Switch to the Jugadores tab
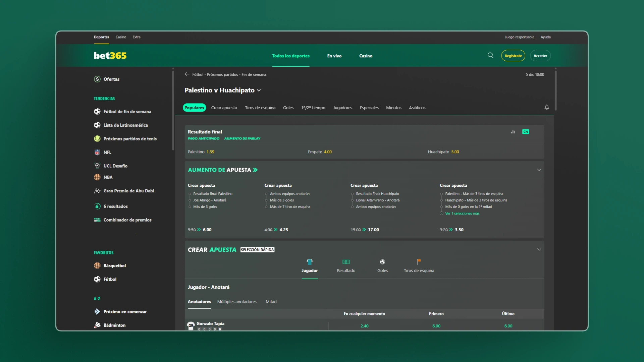 (x=342, y=108)
